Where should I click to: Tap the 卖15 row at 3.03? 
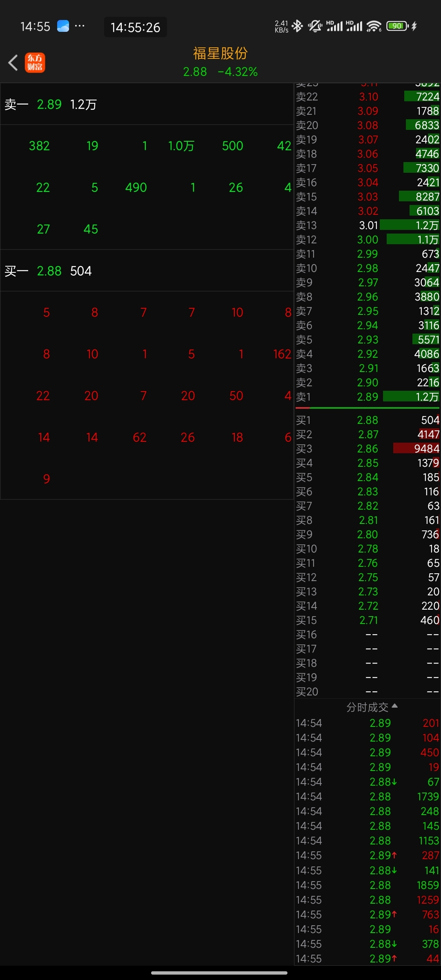pyautogui.click(x=367, y=197)
